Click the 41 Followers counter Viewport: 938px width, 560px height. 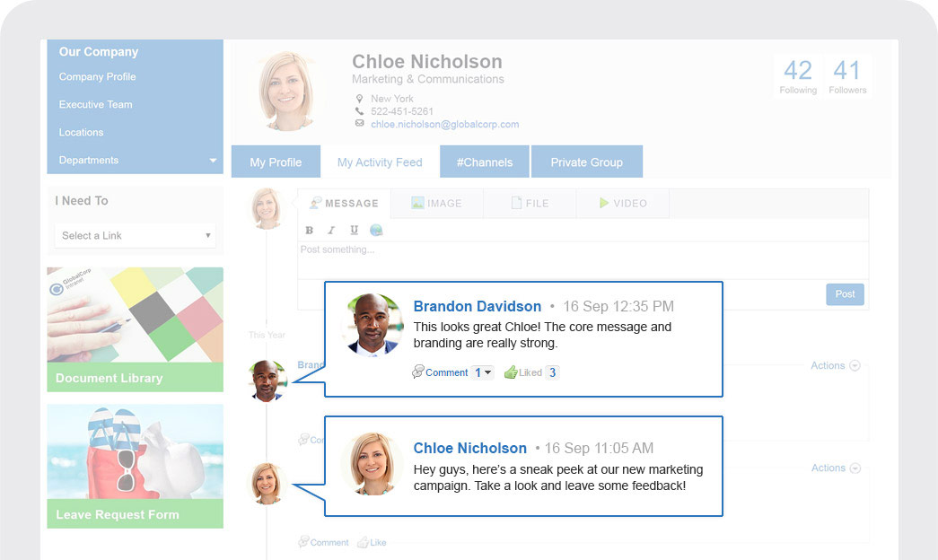tap(847, 76)
